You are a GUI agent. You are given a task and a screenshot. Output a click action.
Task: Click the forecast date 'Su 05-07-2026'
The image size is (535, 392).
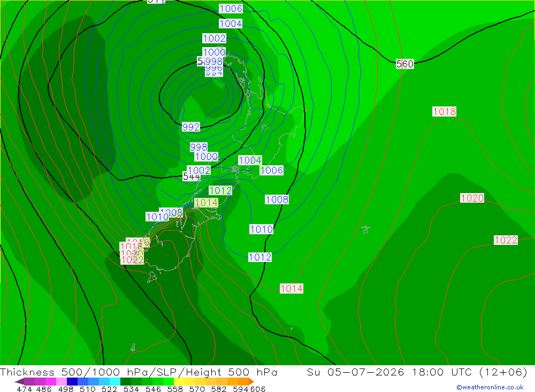[355, 372]
